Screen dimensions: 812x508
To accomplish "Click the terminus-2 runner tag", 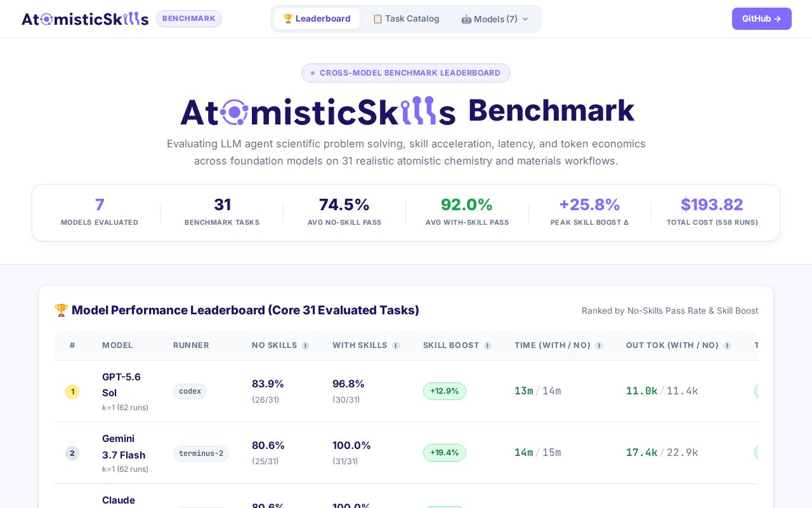I will pyautogui.click(x=201, y=453).
